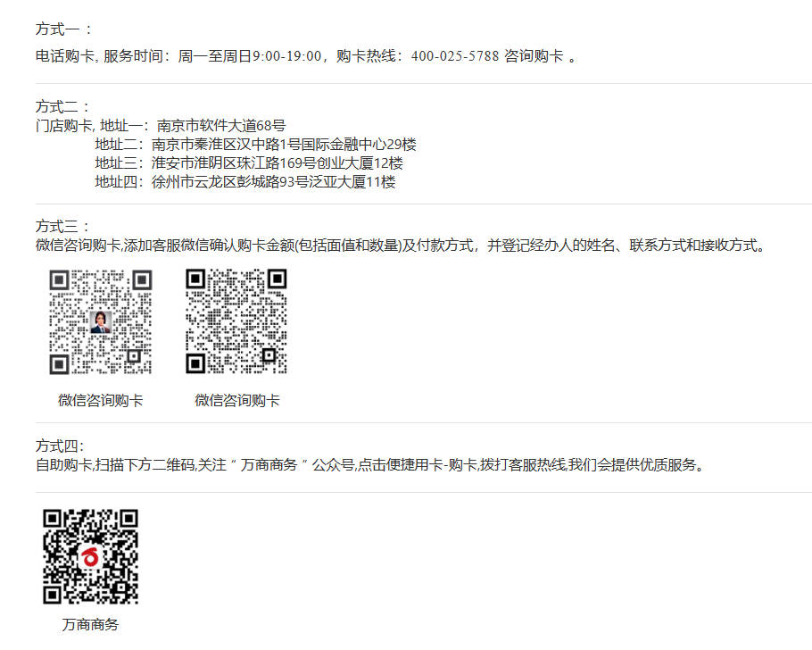Select the 方式四 heading
Image resolution: width=812 pixels, height=650 pixels.
[x=60, y=446]
